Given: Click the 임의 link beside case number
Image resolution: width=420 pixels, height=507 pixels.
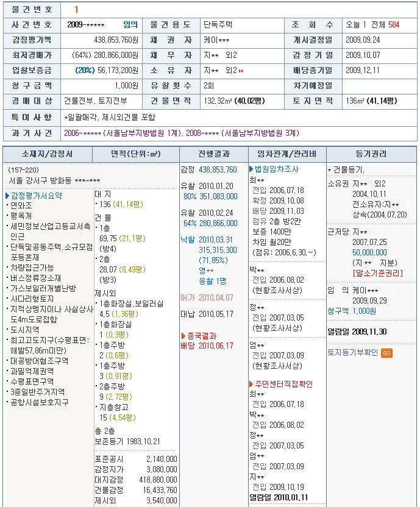Looking at the screenshot, I should pos(130,24).
